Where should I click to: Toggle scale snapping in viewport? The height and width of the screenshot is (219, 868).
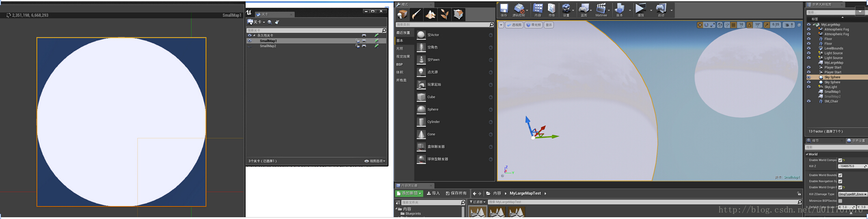pos(767,25)
